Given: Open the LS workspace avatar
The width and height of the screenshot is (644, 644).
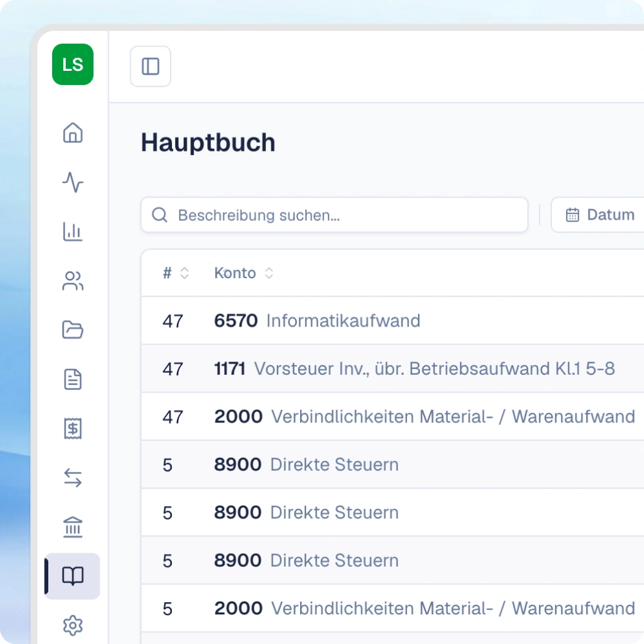Looking at the screenshot, I should 73,64.
